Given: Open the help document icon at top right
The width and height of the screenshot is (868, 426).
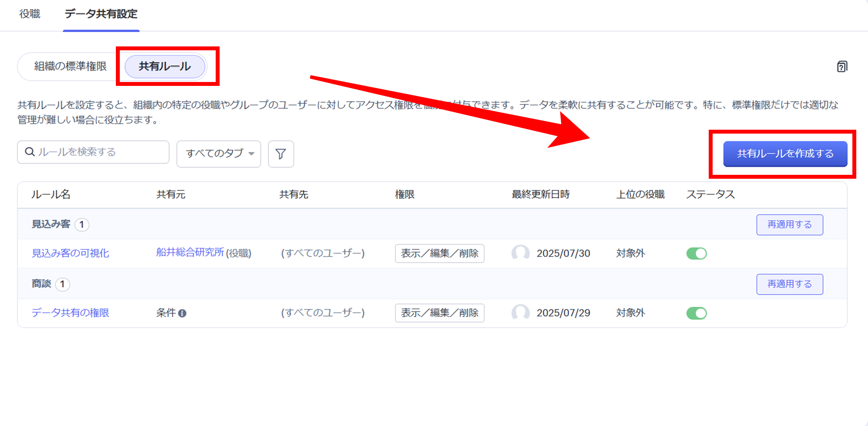Looking at the screenshot, I should (842, 66).
